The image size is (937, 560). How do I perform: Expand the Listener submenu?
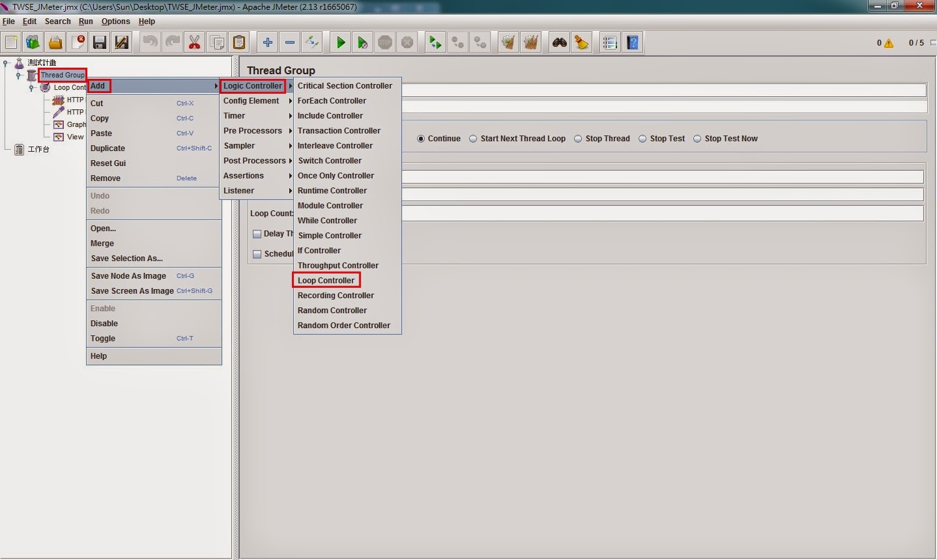click(257, 191)
